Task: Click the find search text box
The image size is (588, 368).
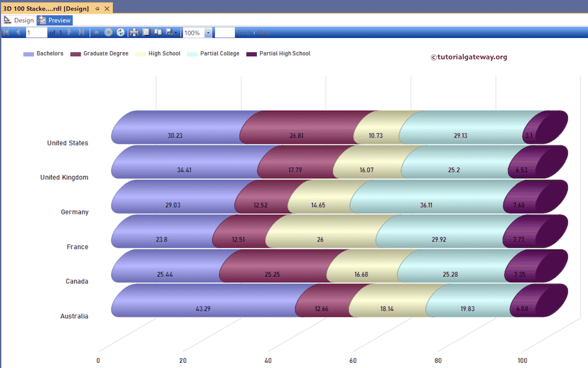Action: tap(225, 33)
